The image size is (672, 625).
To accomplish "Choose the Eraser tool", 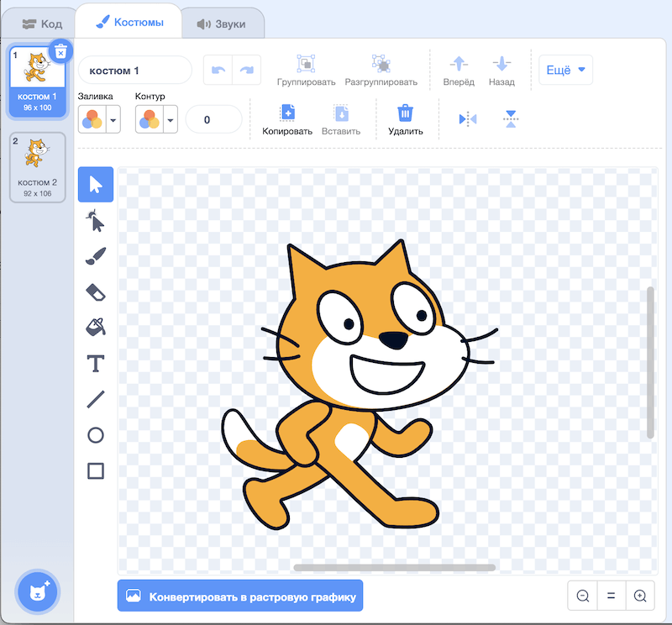I will [96, 291].
